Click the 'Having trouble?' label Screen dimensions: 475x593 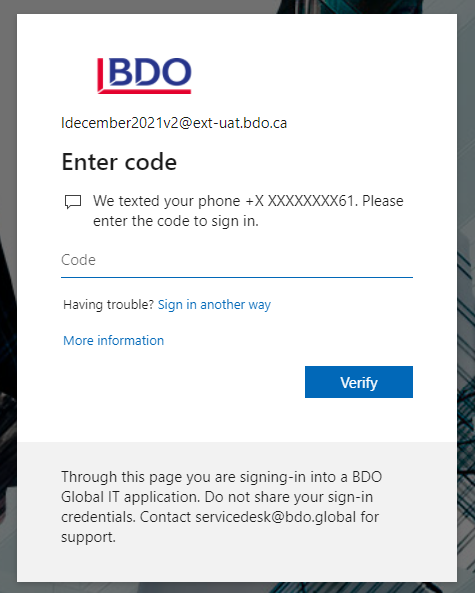point(109,304)
